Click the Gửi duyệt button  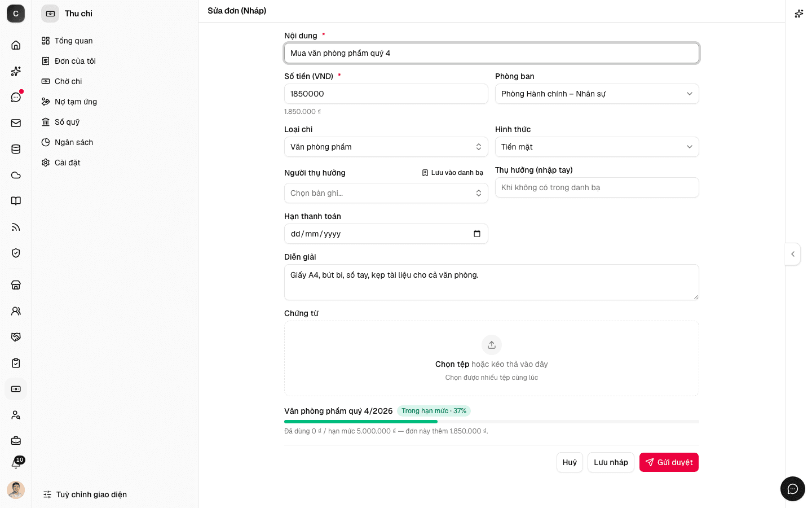click(669, 462)
